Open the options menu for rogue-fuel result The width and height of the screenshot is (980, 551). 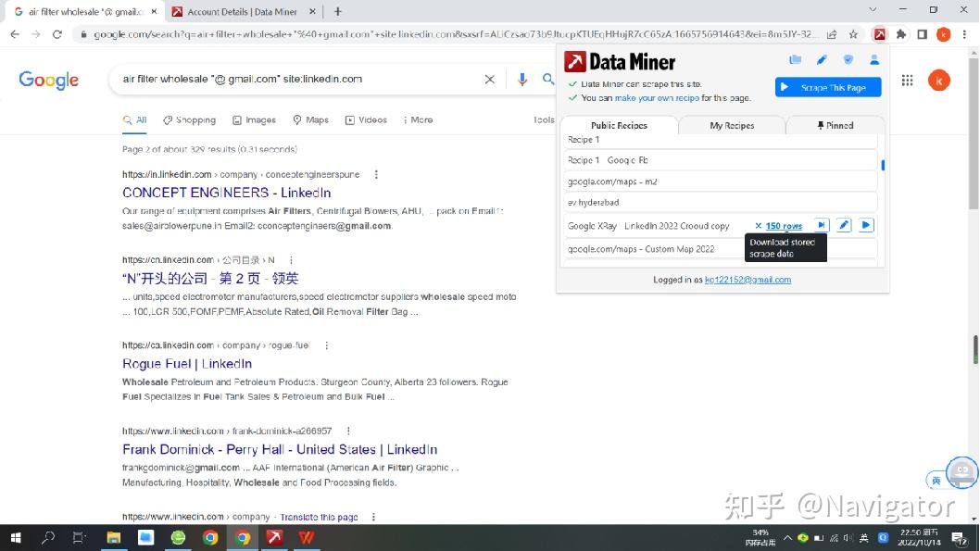point(326,345)
